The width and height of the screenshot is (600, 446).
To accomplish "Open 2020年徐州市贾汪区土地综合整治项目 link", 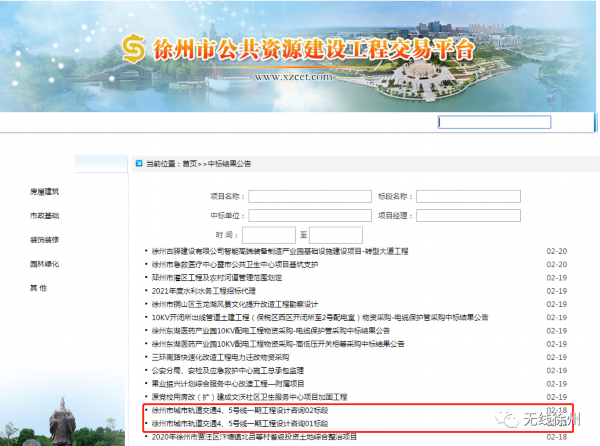I will coord(254,437).
